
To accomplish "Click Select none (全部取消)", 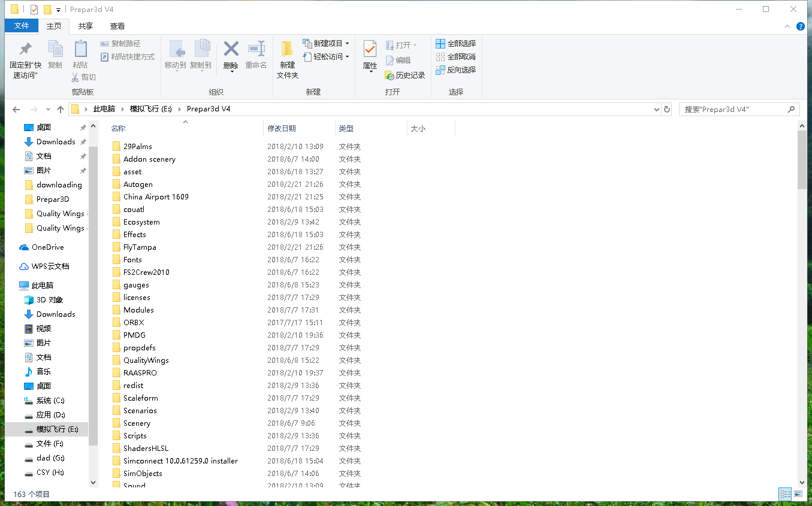I will (456, 57).
